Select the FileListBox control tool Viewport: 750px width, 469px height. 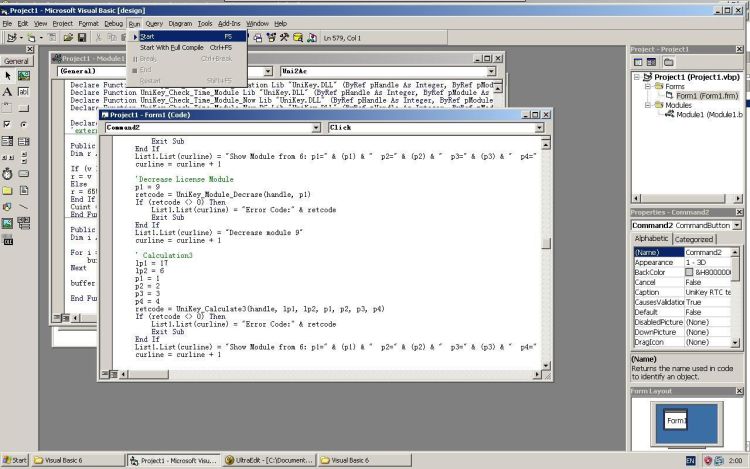tap(23, 190)
